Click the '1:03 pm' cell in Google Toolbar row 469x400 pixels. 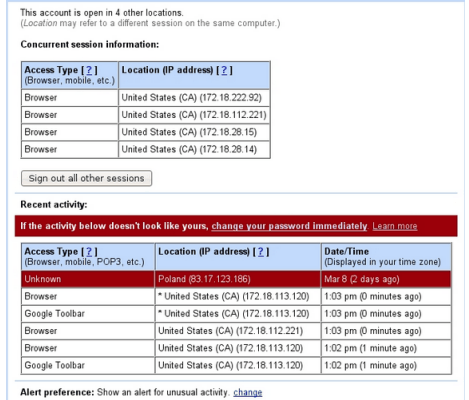386,314
